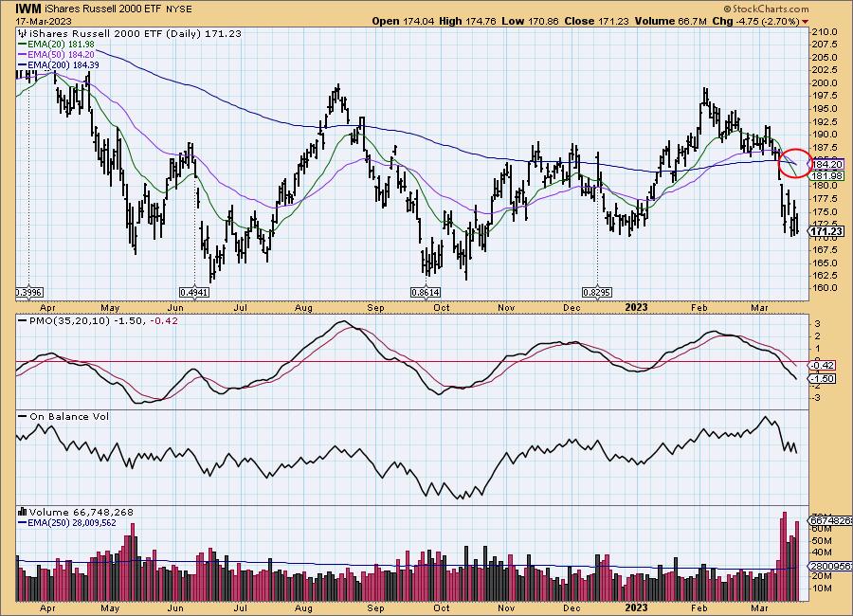Click the 181.98 price tag on right axis
The width and height of the screenshot is (853, 616).
(826, 175)
